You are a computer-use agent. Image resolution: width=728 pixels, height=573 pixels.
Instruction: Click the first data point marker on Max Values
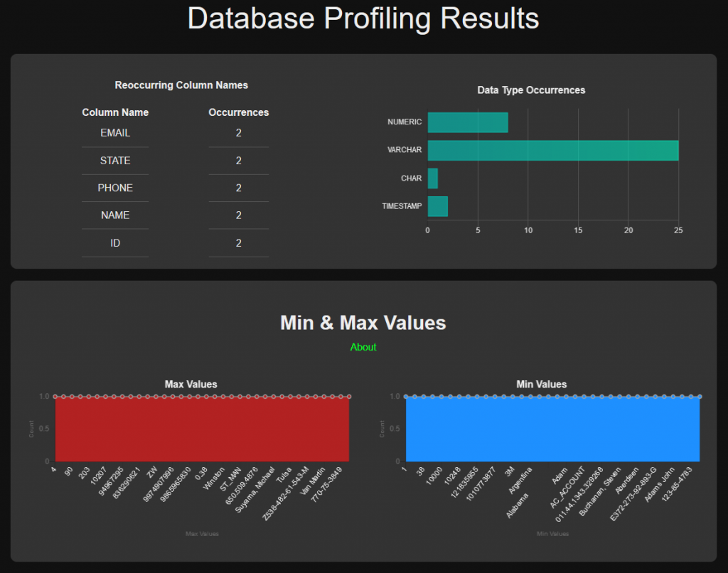pos(54,396)
